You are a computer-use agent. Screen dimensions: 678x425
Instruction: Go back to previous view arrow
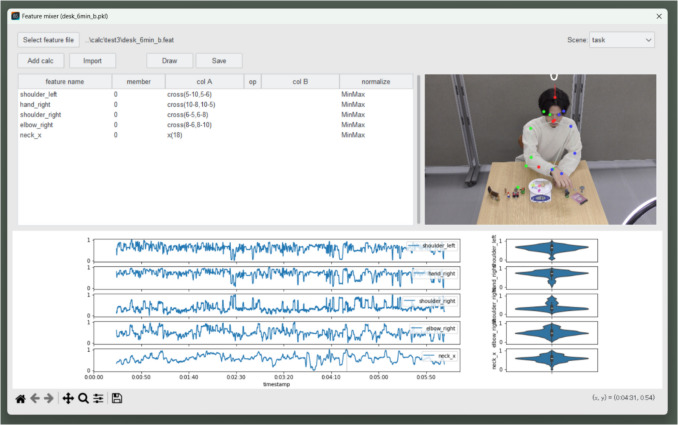35,398
